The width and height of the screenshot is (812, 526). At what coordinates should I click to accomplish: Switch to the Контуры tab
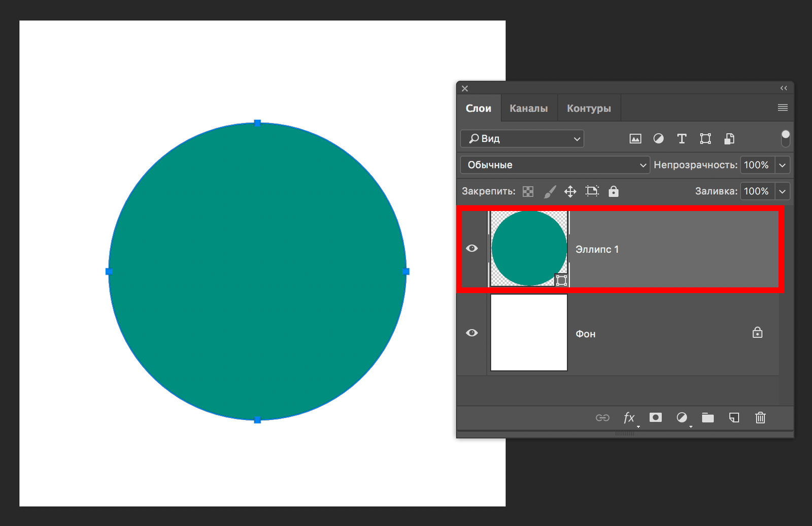[589, 109]
